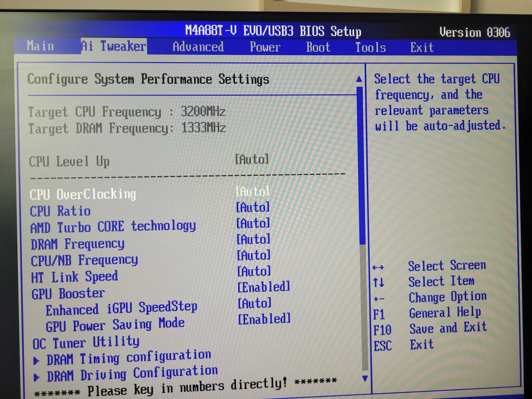Viewport: 532px width, 399px height.
Task: Click the Version 0306 text
Action: (475, 32)
